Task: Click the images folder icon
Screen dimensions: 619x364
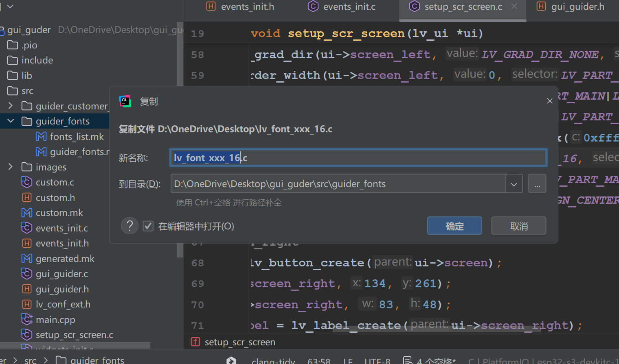Action: (27, 167)
